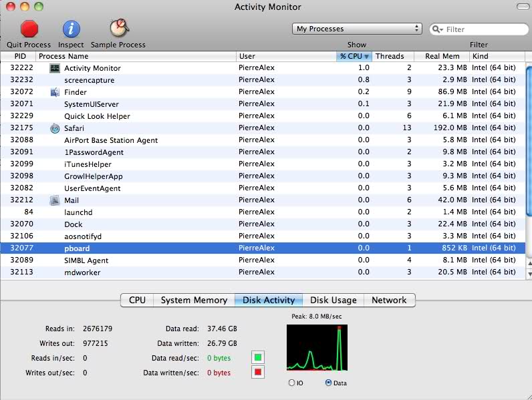Select the launchd process row

[x=263, y=212]
